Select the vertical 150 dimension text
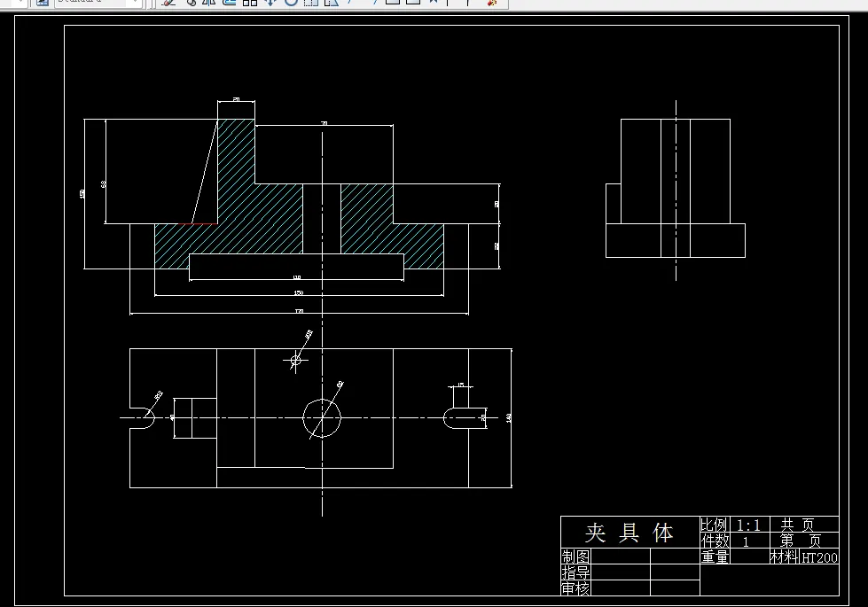The width and height of the screenshot is (868, 607). pyautogui.click(x=82, y=194)
